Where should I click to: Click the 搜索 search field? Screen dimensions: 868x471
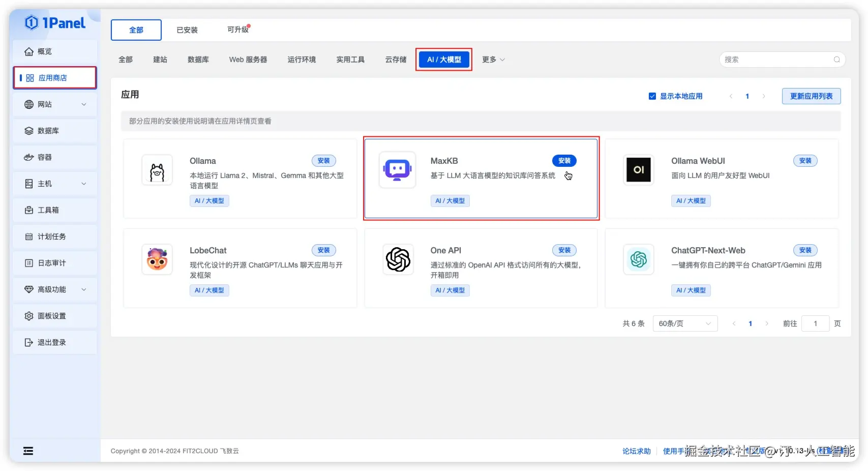(783, 60)
